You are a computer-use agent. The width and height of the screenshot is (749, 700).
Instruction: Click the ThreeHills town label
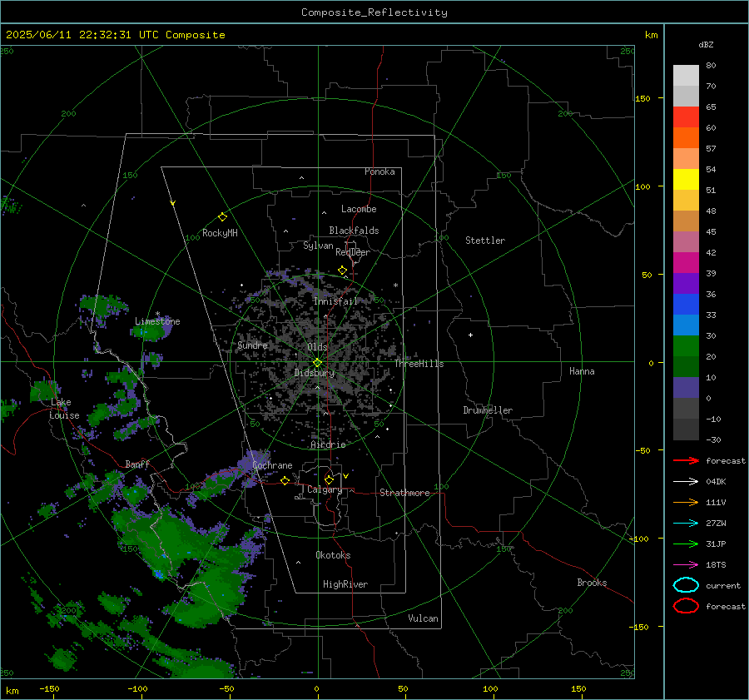point(419,364)
